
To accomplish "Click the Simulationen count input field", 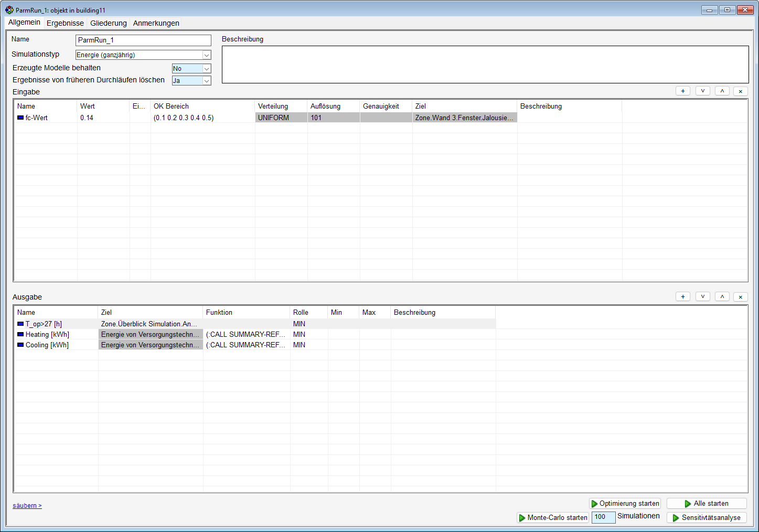I will pos(603,517).
